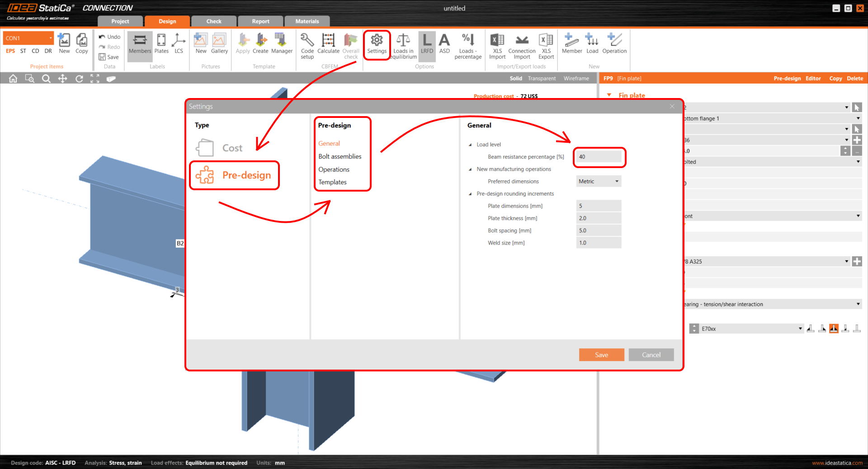Image resolution: width=868 pixels, height=469 pixels.
Task: Click Save in Settings dialog
Action: (601, 355)
